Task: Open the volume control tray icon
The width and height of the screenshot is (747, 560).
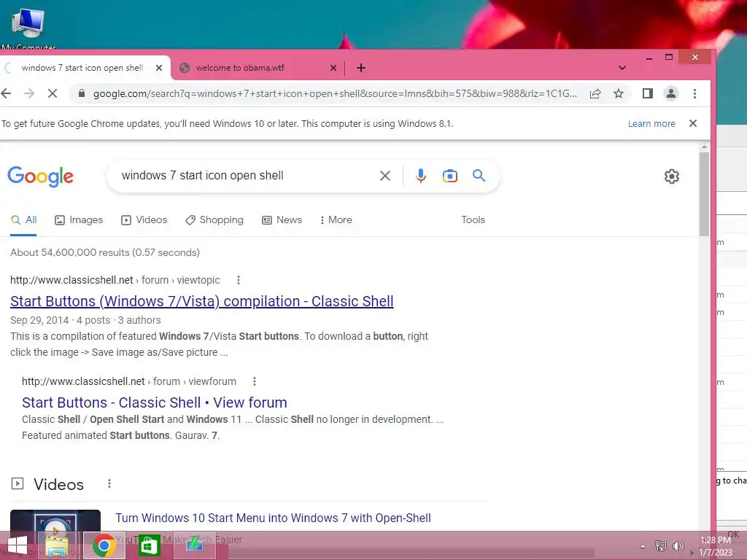Action: 678,546
